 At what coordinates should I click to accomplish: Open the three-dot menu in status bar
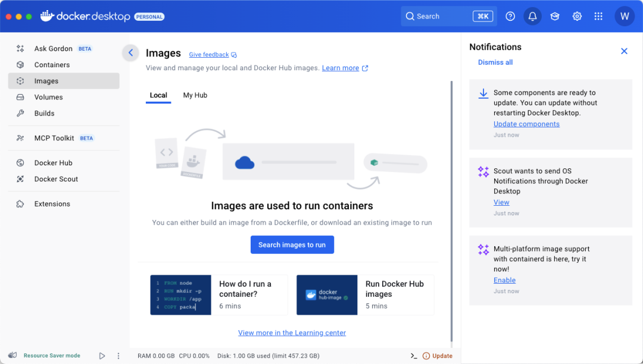118,356
